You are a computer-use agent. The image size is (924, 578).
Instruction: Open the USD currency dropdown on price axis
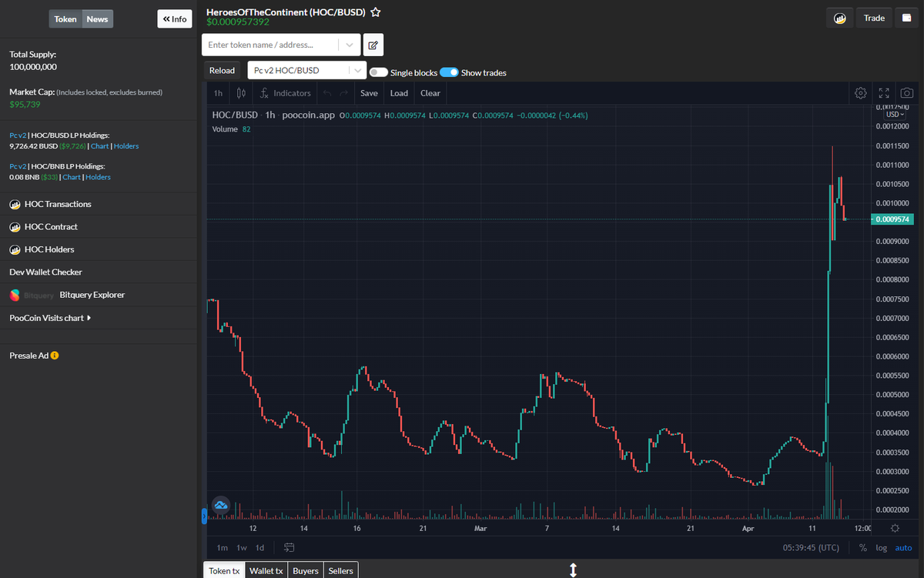pos(896,114)
